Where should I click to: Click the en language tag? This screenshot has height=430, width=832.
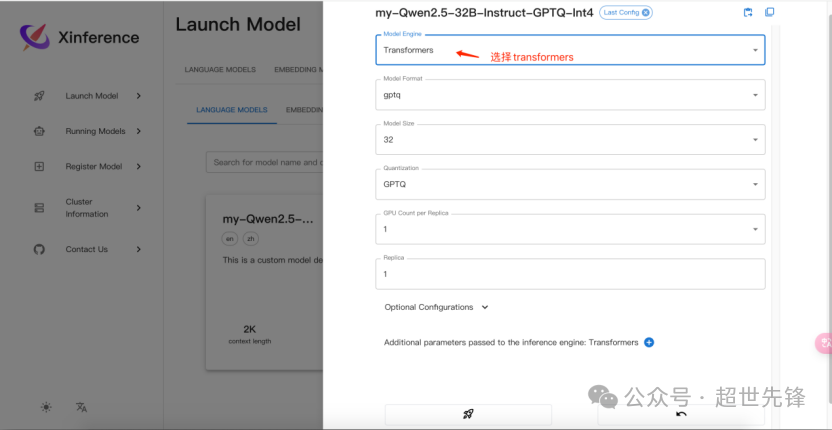[x=230, y=239]
